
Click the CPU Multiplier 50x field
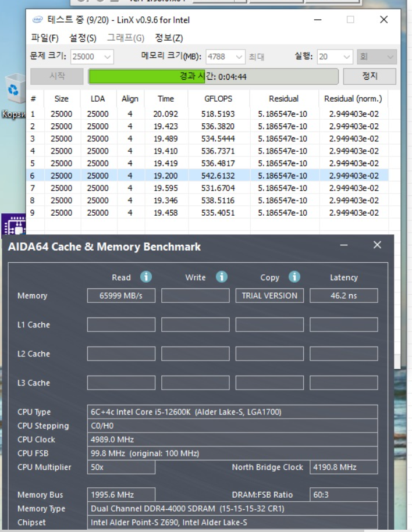121,467
